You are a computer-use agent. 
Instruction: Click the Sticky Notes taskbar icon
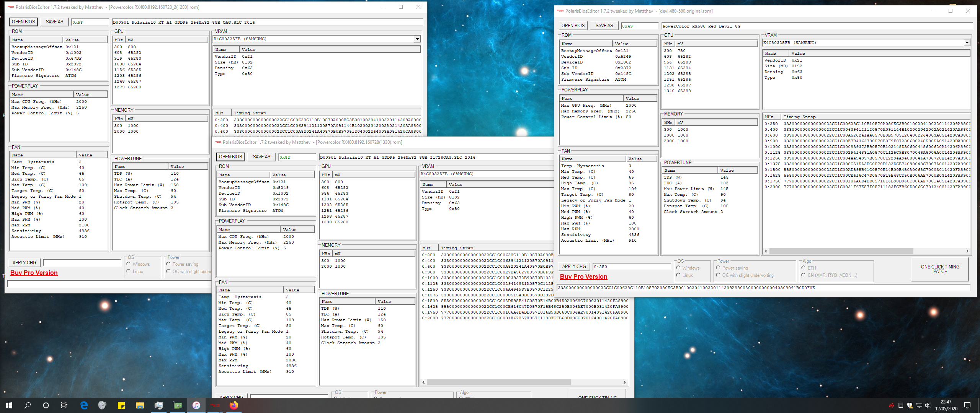(x=121, y=405)
